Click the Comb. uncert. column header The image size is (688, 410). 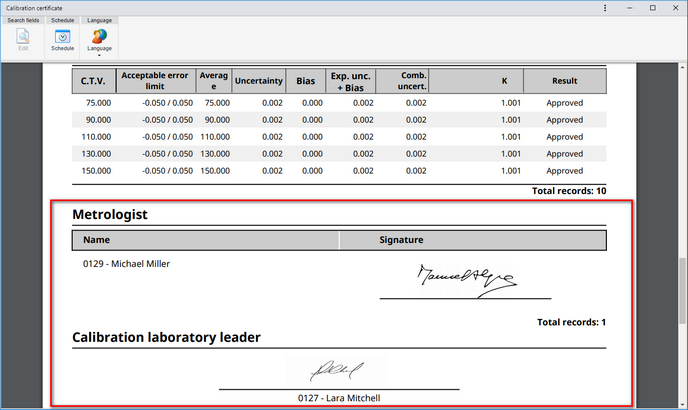[x=402, y=81]
